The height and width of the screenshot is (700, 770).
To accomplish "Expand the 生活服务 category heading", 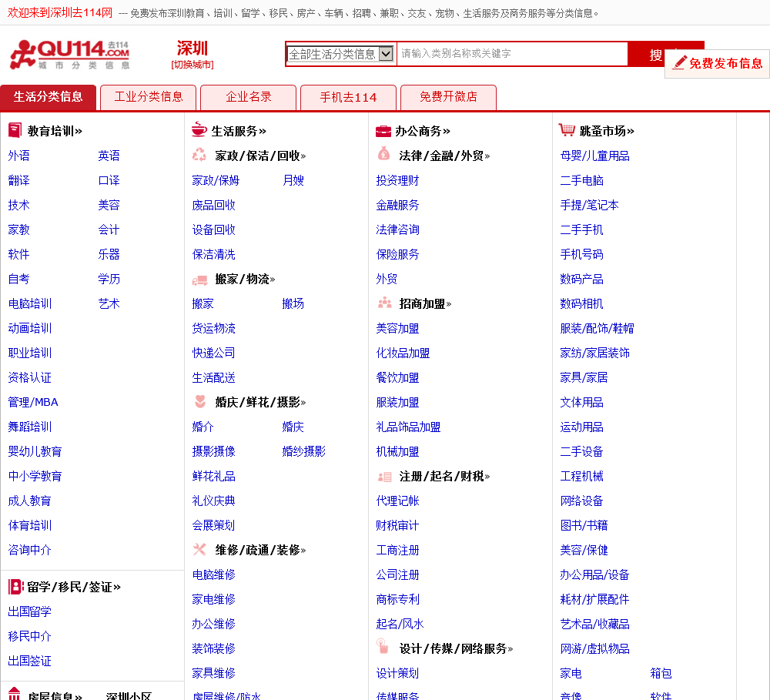I will point(239,131).
